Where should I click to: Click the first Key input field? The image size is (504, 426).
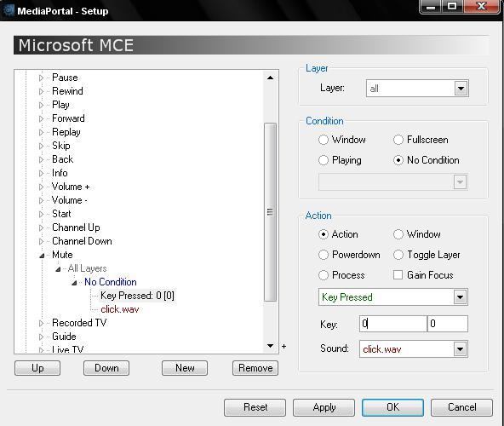click(393, 324)
